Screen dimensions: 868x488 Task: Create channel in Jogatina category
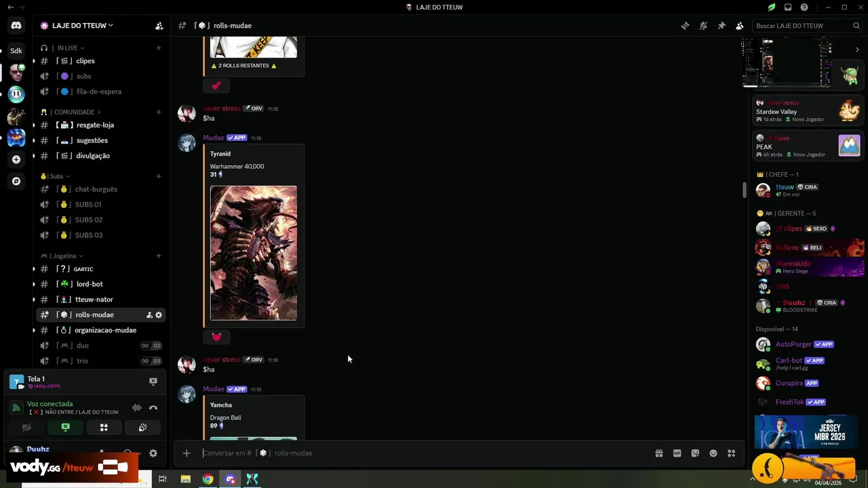pos(159,256)
